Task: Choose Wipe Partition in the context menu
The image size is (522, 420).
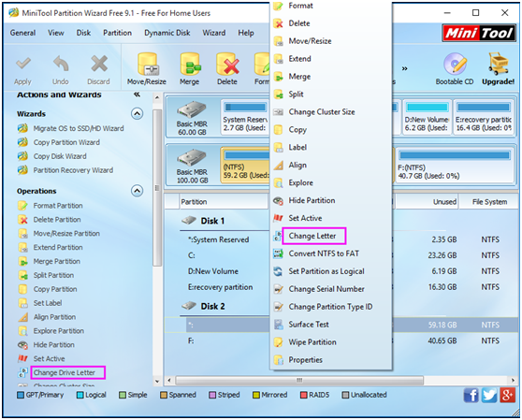Action: pos(312,342)
